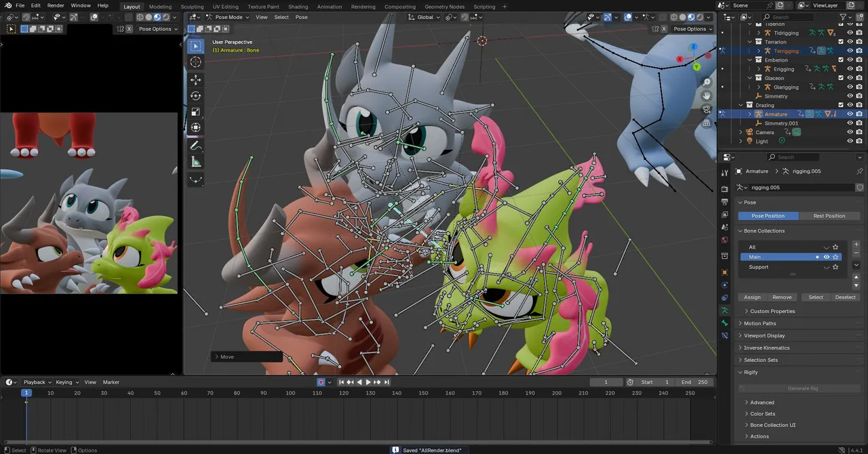This screenshot has height=454, width=868.
Task: Select the Breakdowner pose tool
Action: (195, 180)
